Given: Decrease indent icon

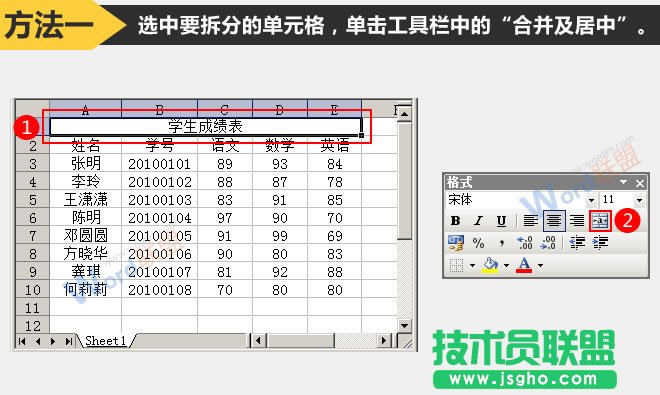Looking at the screenshot, I should tap(577, 243).
